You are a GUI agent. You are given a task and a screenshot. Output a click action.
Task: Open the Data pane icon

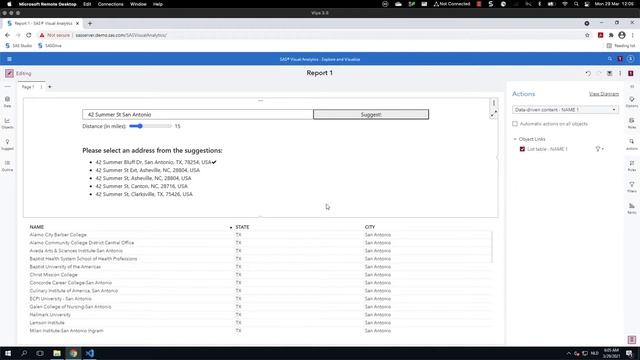(x=7, y=102)
